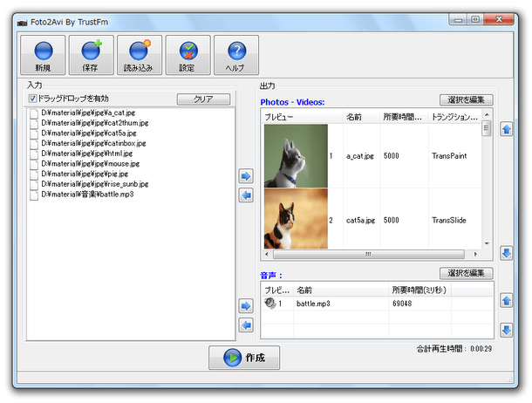
Task: Click the 読み込み (Load) toolbar button
Action: [x=140, y=55]
